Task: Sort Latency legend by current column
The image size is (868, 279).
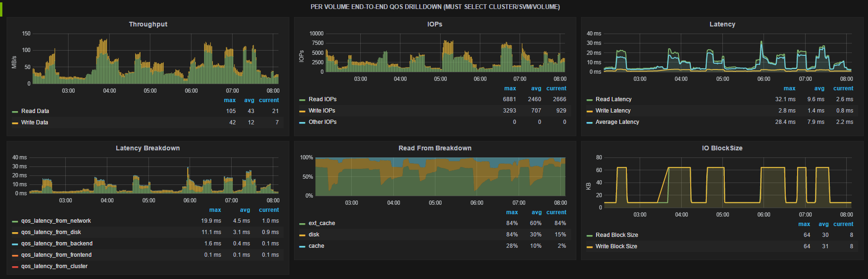Action: coord(843,88)
